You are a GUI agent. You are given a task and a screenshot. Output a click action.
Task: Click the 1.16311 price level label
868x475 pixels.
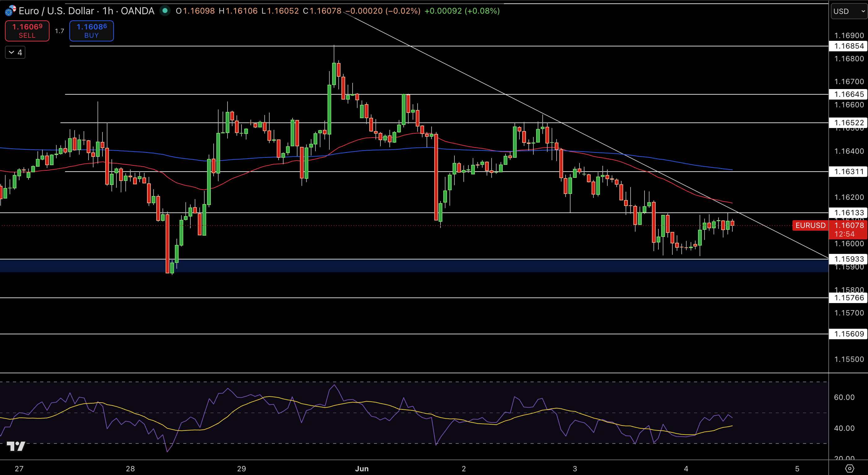[x=848, y=172]
